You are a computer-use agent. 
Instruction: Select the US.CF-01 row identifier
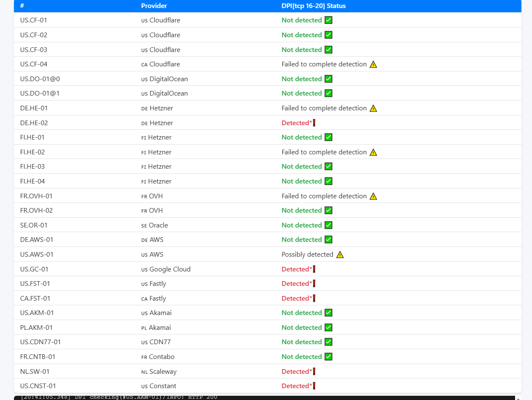(33, 20)
